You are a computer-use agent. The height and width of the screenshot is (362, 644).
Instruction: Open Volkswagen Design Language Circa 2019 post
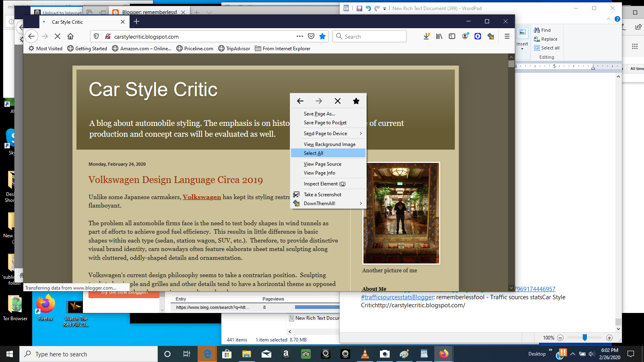[x=175, y=180]
